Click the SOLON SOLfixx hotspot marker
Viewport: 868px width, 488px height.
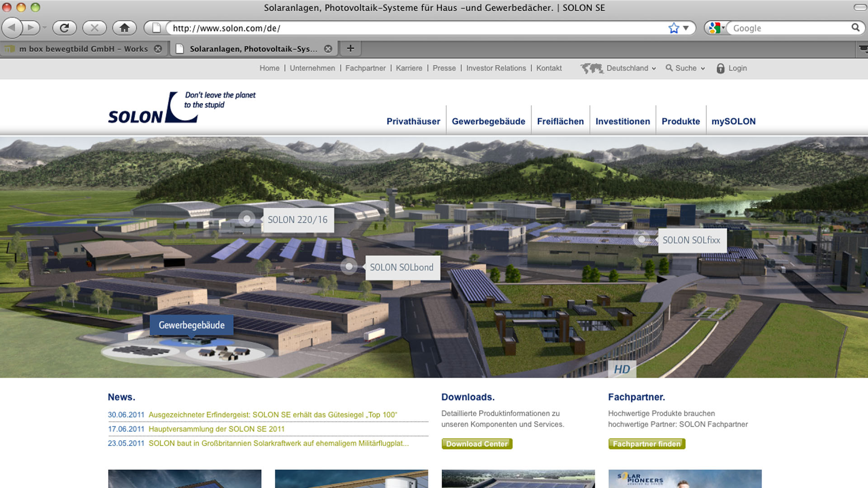642,239
